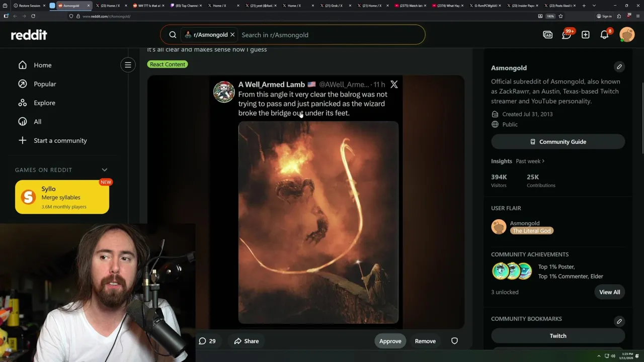Open the Balrog image in the post
Viewport: 644px width, 362px height.
pyautogui.click(x=318, y=222)
